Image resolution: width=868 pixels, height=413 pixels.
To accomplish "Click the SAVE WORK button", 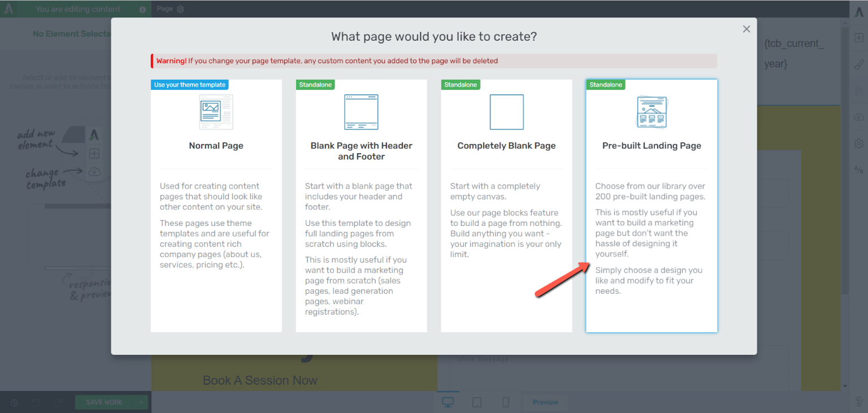I will click(x=104, y=402).
